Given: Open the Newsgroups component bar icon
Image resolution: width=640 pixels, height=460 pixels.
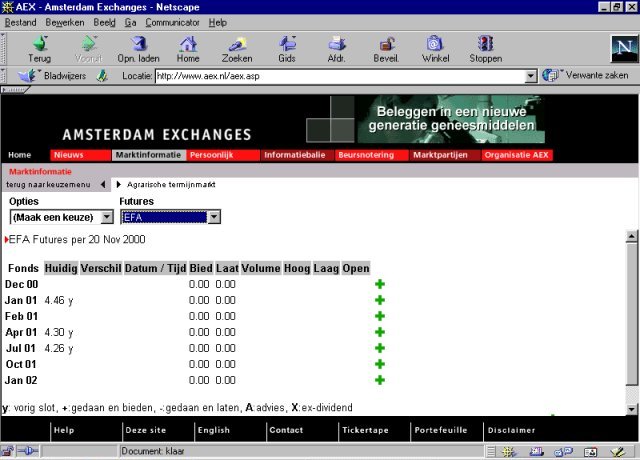Looking at the screenshot, I should (x=563, y=451).
